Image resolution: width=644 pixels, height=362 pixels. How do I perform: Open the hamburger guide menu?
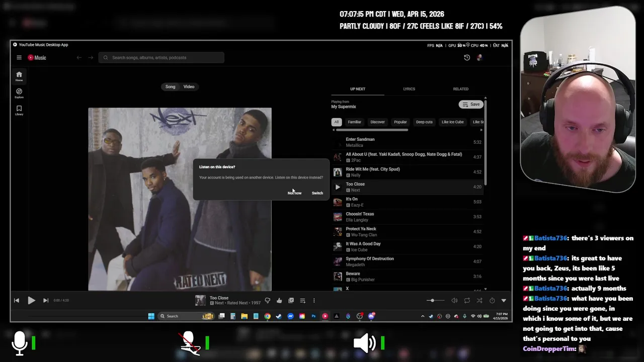pos(19,58)
